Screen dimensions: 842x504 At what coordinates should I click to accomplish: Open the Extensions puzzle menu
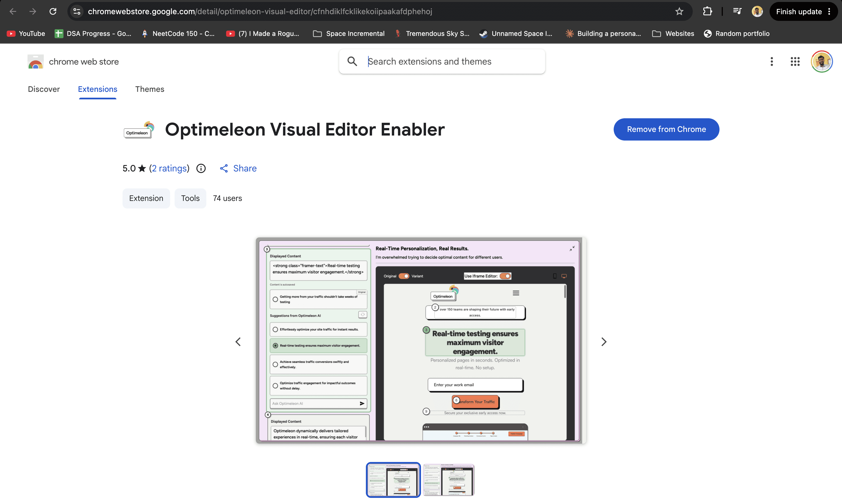[708, 11]
